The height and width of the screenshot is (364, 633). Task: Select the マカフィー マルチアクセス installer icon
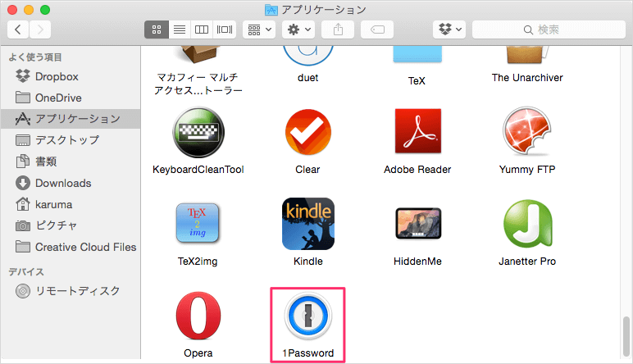pyautogui.click(x=198, y=55)
